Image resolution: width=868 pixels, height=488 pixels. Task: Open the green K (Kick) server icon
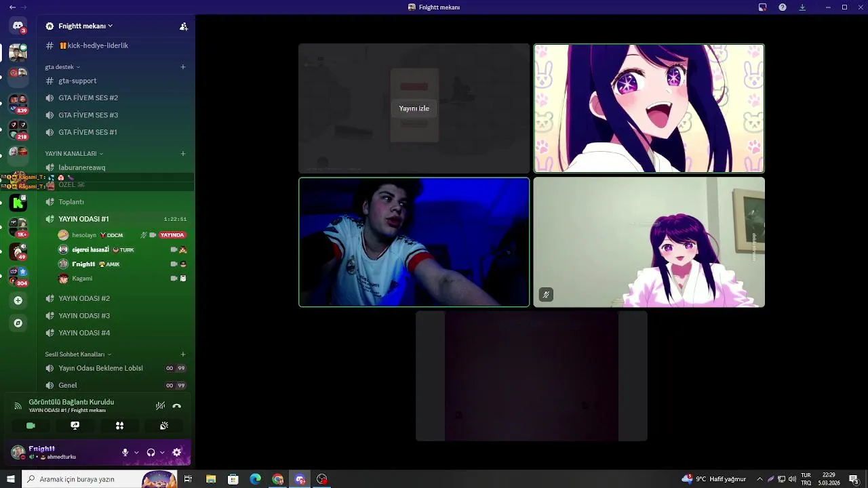point(18,202)
